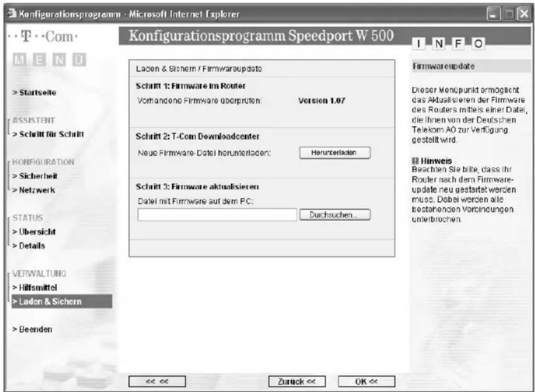Click 'Laden & Sichern / Firmwareupdate' breadcrumb text
Image resolution: width=535 pixels, height=392 pixels.
tap(199, 69)
